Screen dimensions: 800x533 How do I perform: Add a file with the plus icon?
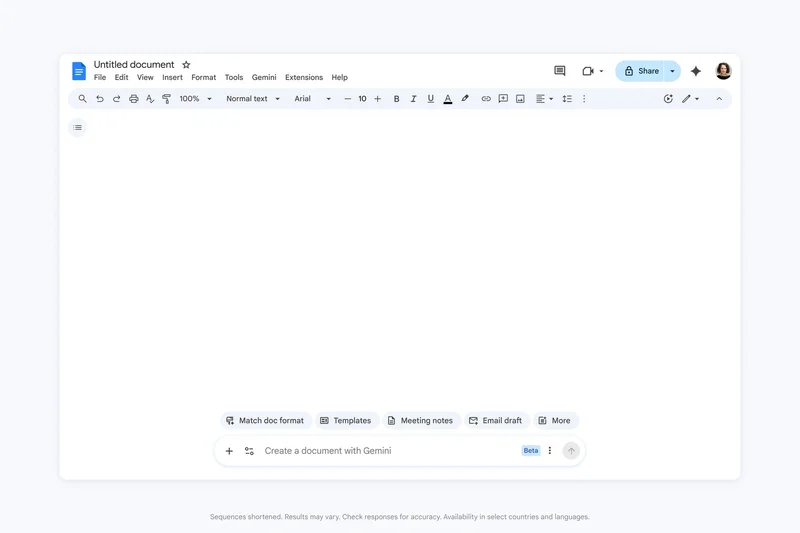coord(229,451)
